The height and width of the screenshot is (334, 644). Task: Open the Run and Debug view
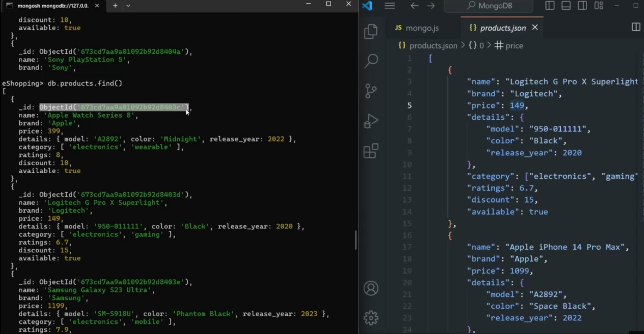point(371,121)
